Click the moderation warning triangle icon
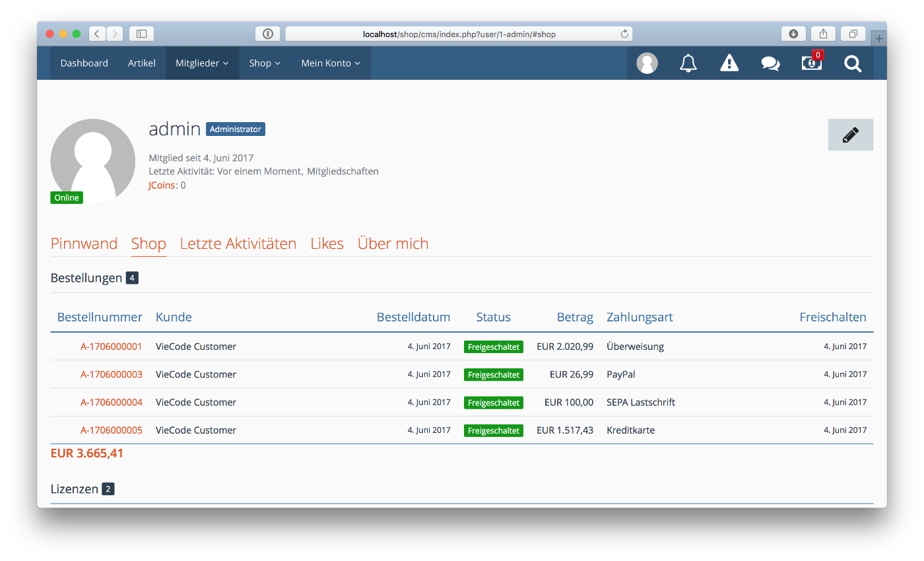Screen dimensions: 924x561 tap(729, 63)
